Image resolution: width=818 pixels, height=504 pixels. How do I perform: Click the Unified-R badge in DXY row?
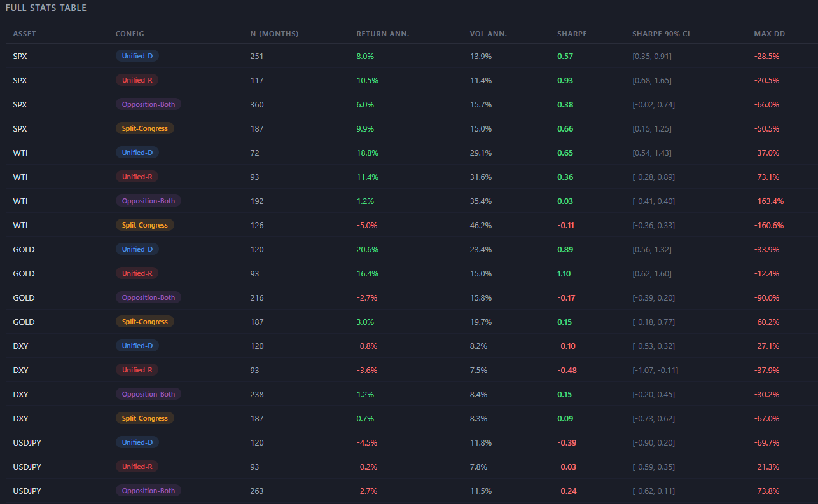[x=137, y=370]
